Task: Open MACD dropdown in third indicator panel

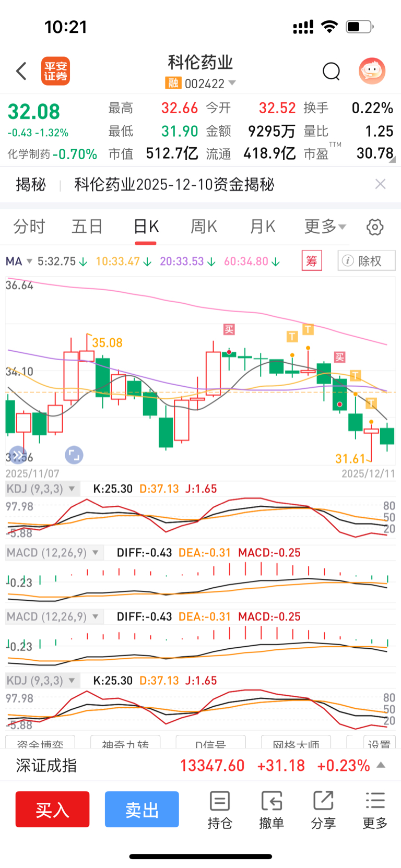Action: tap(54, 617)
